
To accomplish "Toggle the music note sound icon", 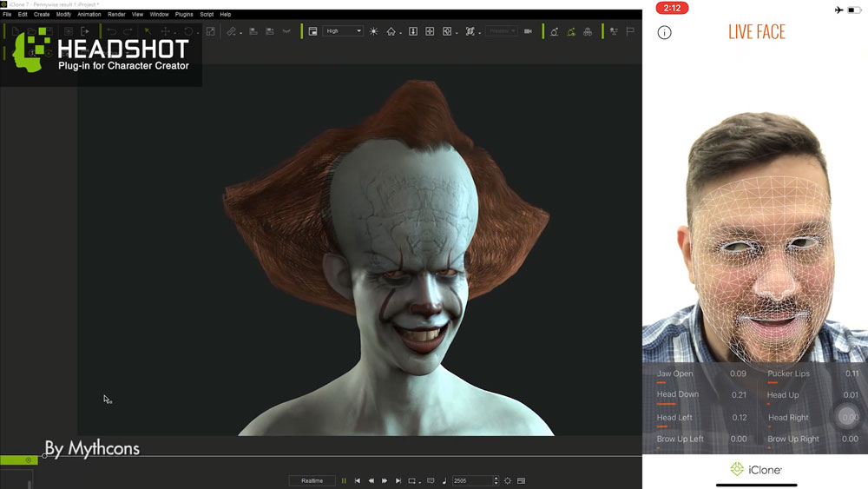I will click(444, 480).
